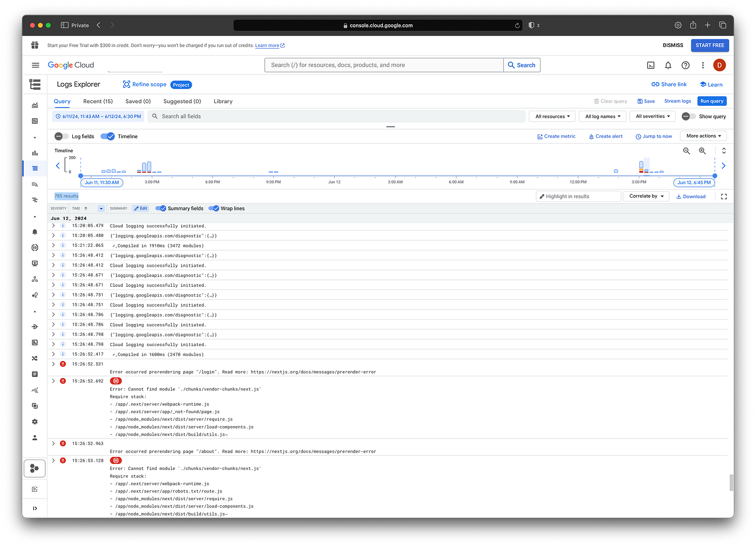
Task: Open the time column sort dropdown arrow
Action: pyautogui.click(x=101, y=208)
